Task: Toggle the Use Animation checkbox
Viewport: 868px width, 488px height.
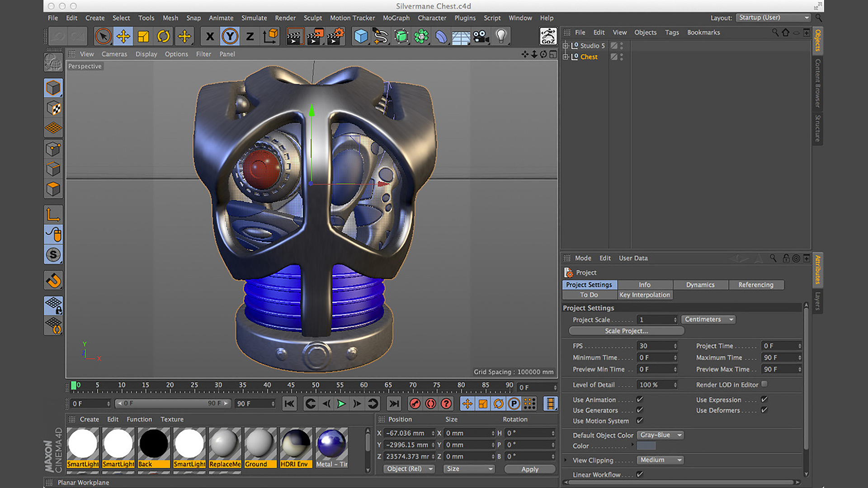Action: point(640,399)
